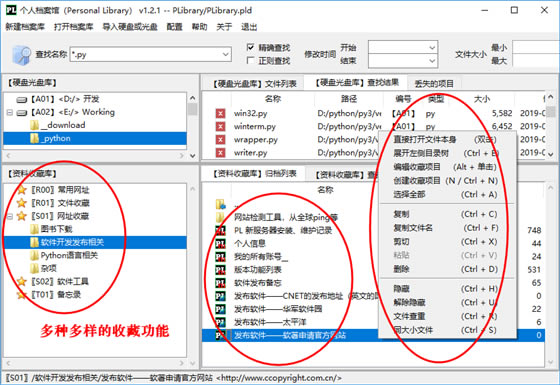Image resolution: width=560 pixels, height=385 pixels.
Task: Click the parent-folder icon atop the 归档列表
Action: 221,204
